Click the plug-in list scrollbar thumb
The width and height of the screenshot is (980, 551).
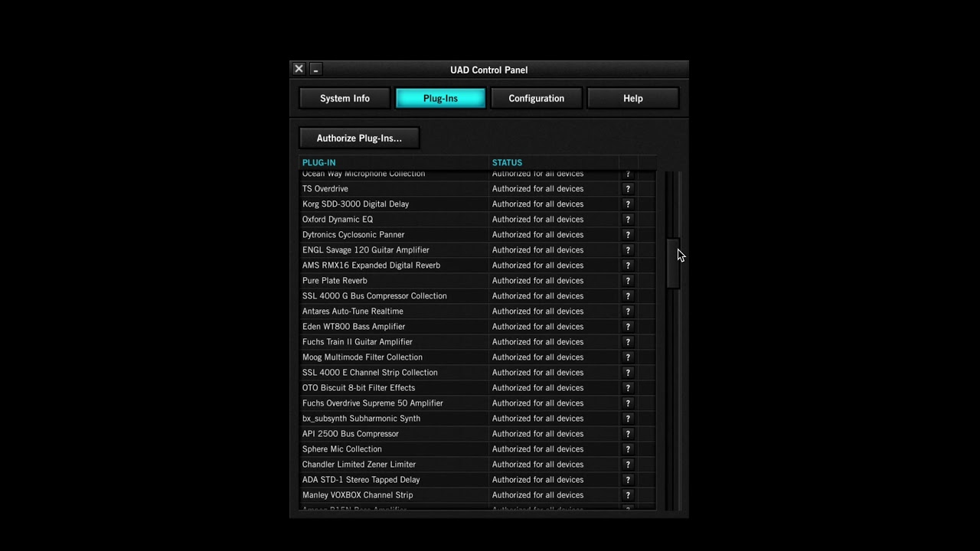672,263
